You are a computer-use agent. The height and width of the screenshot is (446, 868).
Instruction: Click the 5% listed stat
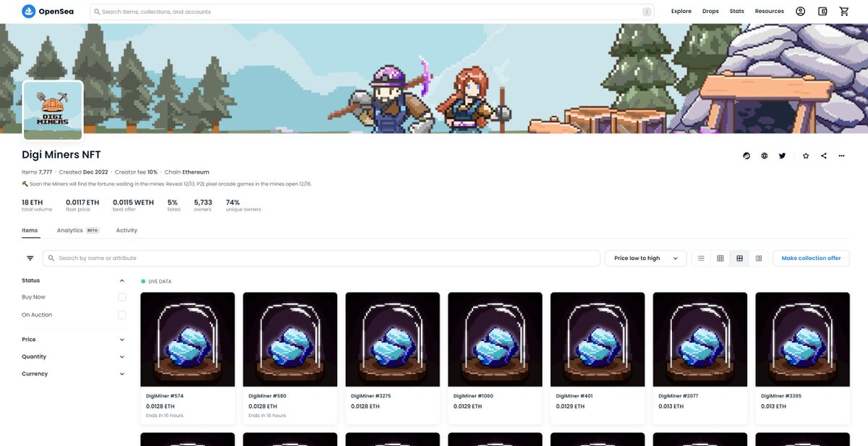174,205
